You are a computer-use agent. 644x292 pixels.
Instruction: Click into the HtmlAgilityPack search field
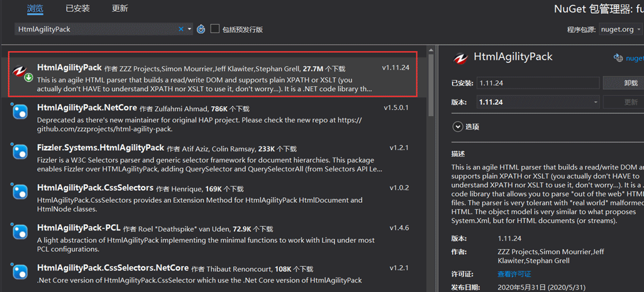click(94, 29)
